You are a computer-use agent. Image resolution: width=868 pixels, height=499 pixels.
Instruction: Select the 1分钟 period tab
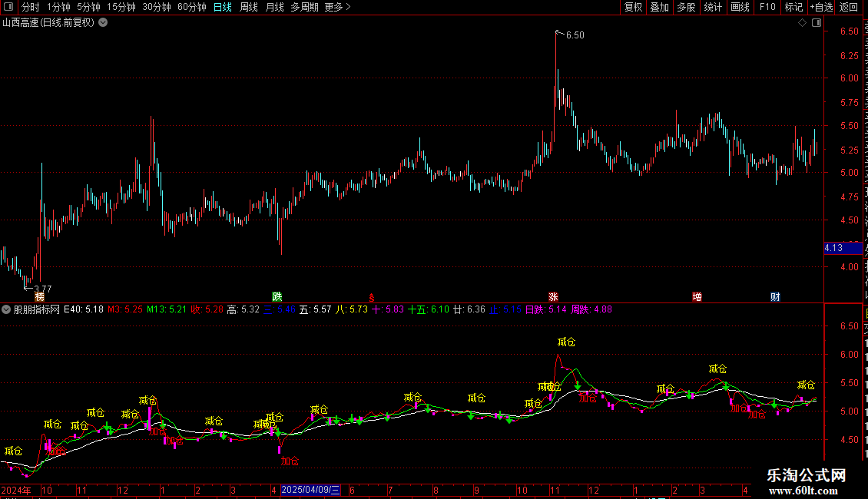58,7
